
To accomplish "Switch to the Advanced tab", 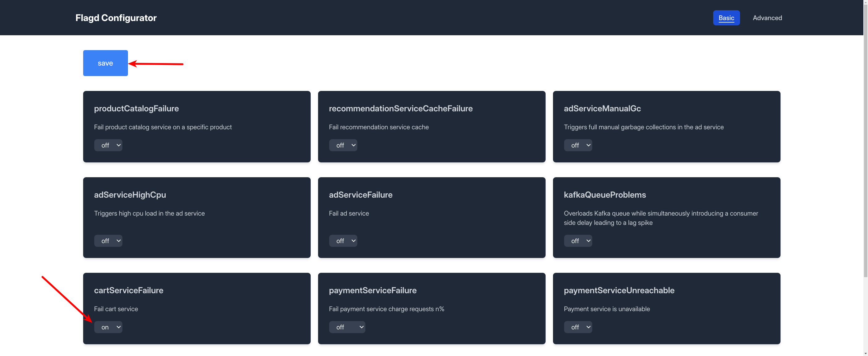I will pos(767,18).
